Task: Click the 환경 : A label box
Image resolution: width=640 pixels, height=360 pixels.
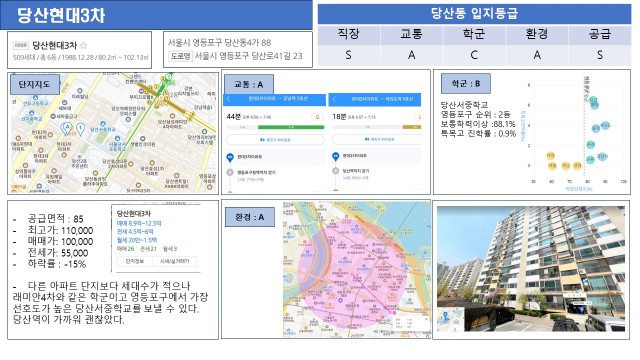Action: pos(249,217)
